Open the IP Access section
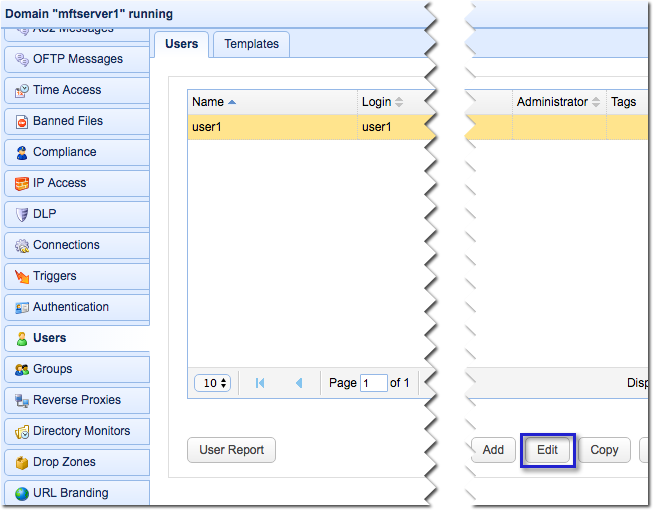 (77, 183)
